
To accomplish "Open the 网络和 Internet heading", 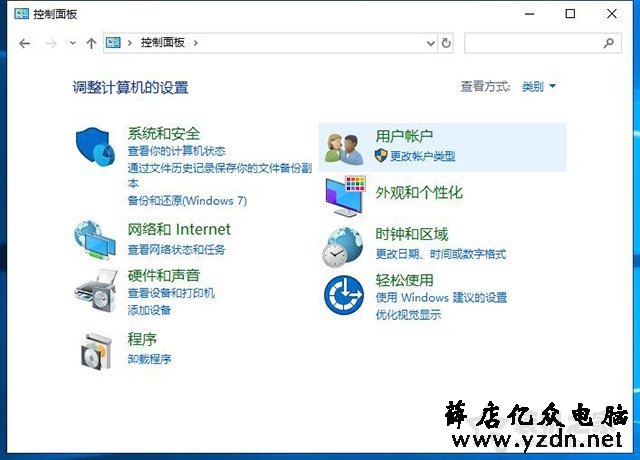I will tap(179, 229).
